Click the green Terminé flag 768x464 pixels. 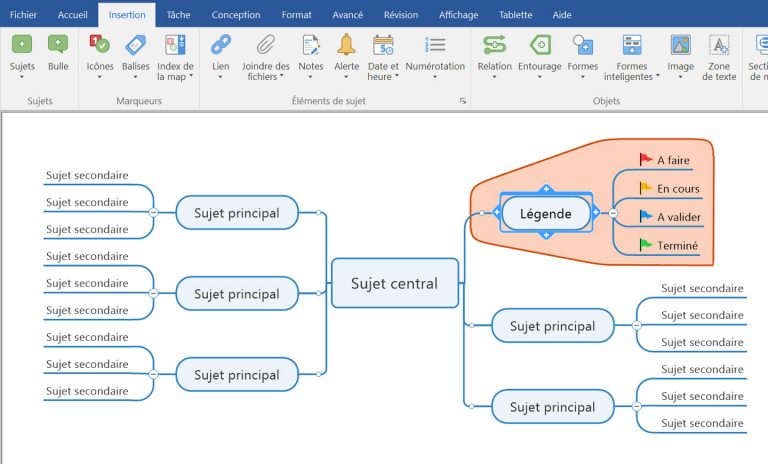(x=646, y=245)
